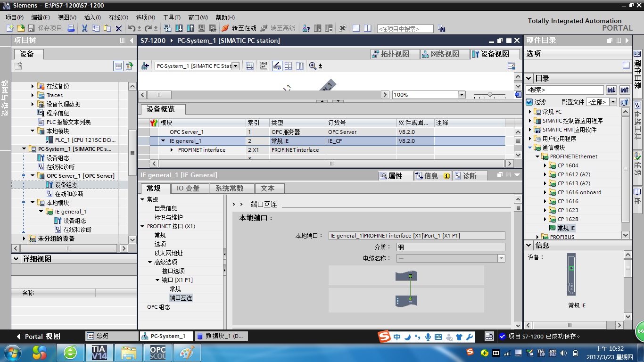
Task: Click the Windows Start button
Action: coord(12,353)
